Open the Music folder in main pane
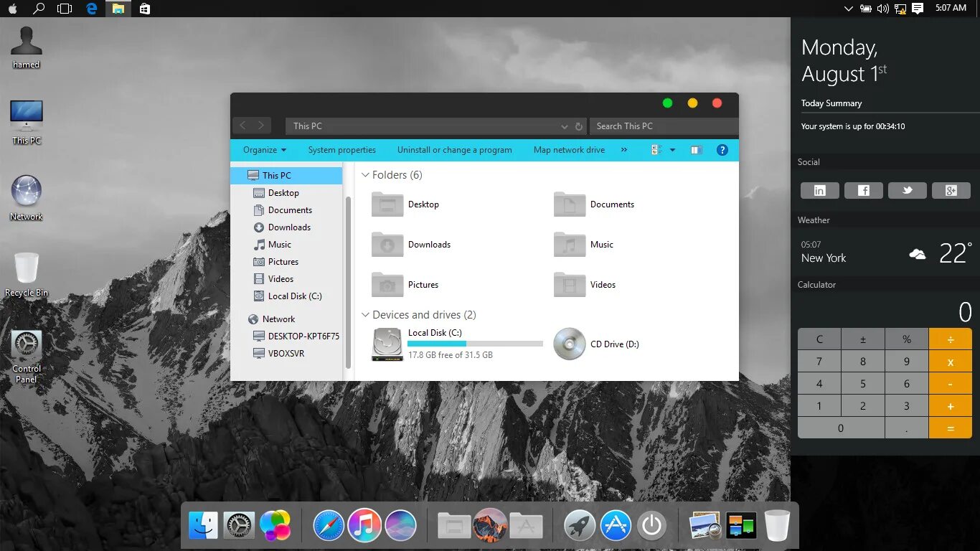The width and height of the screenshot is (980, 551). (x=584, y=245)
